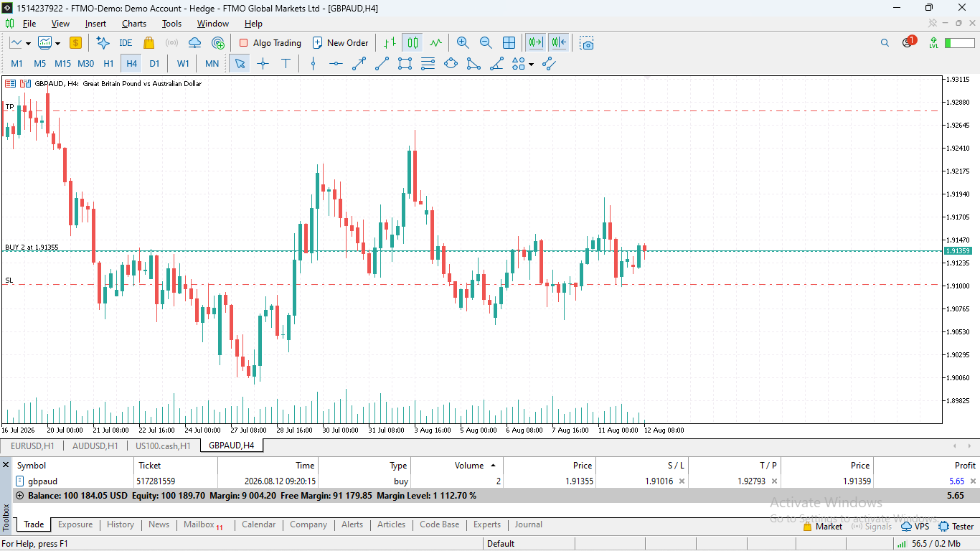This screenshot has height=551, width=980.
Task: Toggle Algo Trading on or off
Action: 270,43
